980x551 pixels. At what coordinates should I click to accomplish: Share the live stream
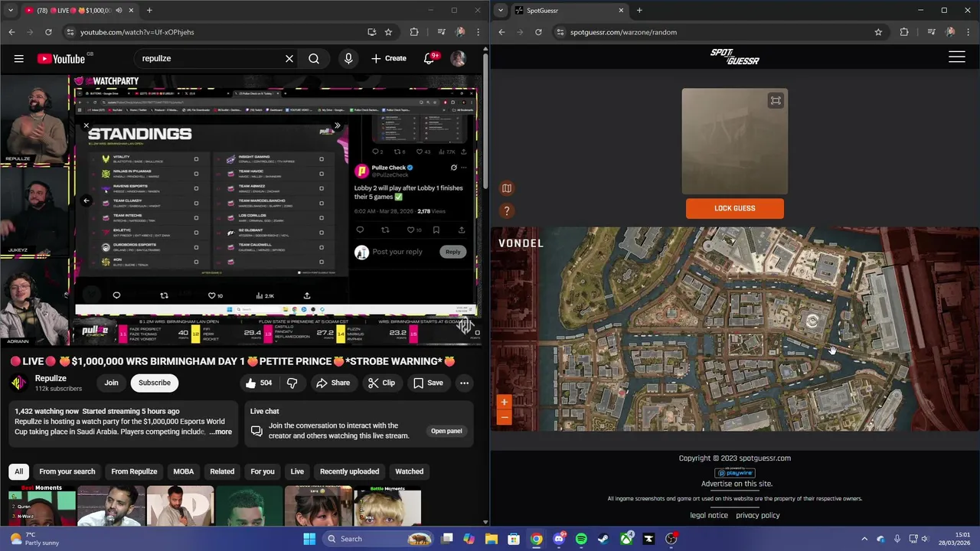pos(333,383)
